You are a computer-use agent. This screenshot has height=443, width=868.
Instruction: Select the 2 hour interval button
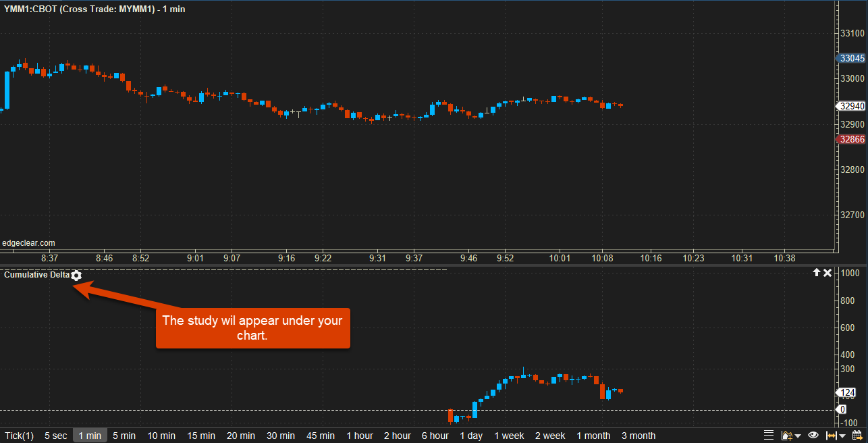click(x=397, y=436)
